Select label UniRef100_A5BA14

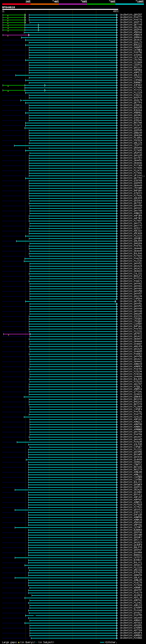pyautogui.click(x=131, y=35)
